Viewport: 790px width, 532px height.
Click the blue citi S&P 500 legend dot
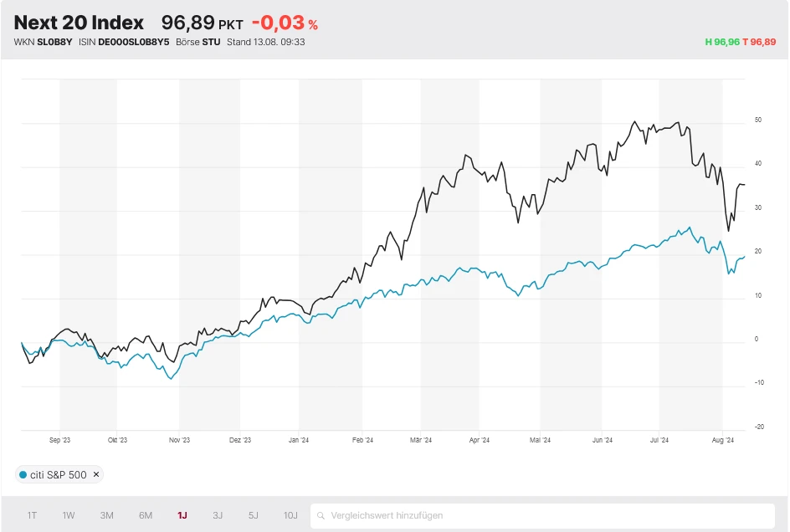[25, 473]
